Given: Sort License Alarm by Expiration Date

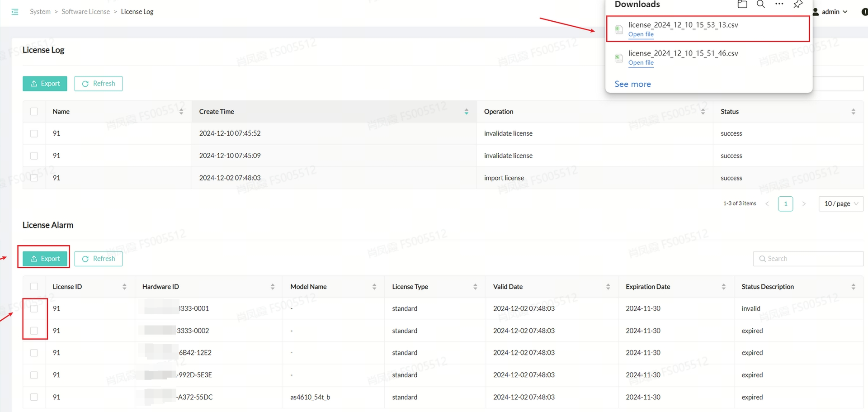Looking at the screenshot, I should (x=723, y=287).
